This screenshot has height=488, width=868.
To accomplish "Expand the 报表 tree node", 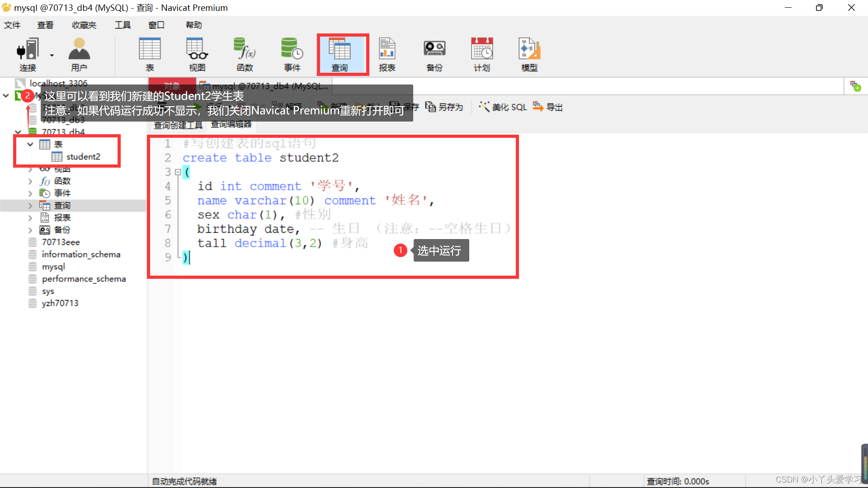I will (x=30, y=218).
